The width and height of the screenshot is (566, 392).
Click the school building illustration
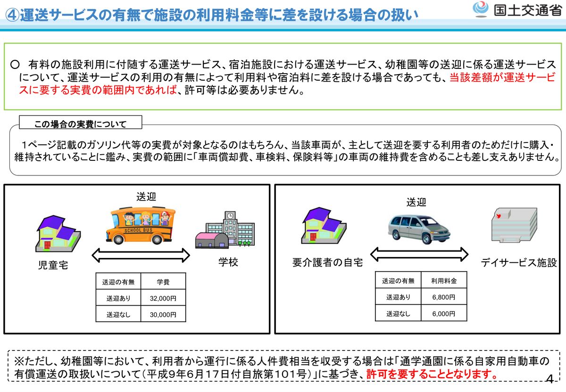pos(225,230)
